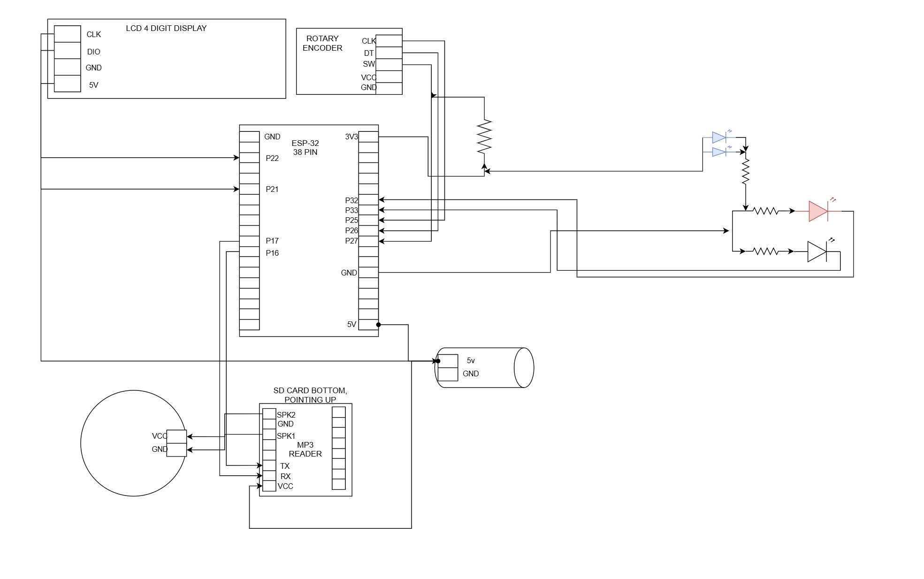Pick the horizontal resistor feeding the black-outlined LED

point(766,251)
